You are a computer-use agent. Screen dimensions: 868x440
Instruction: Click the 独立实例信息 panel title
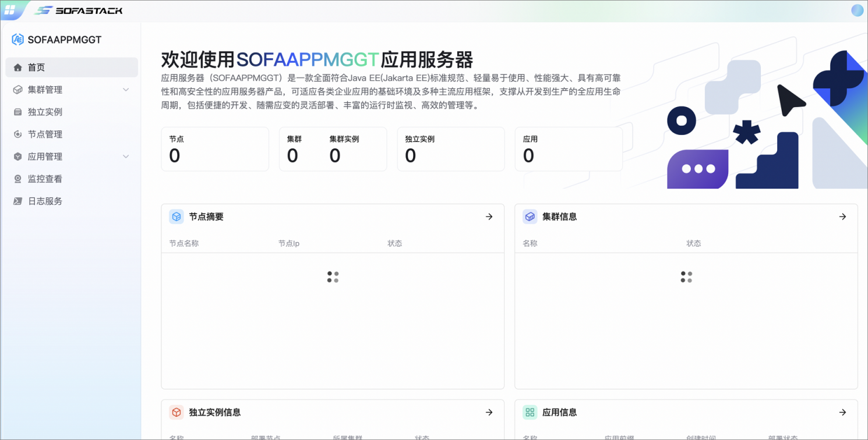215,412
